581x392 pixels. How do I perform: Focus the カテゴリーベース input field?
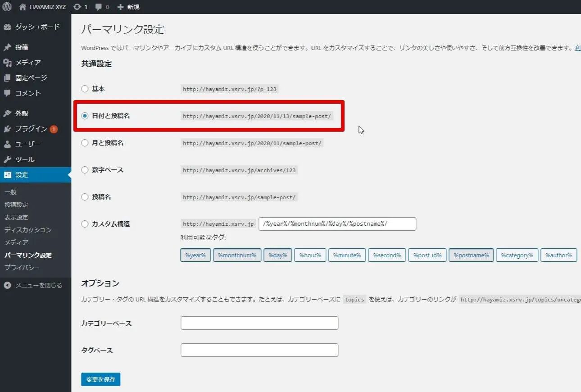pyautogui.click(x=259, y=323)
